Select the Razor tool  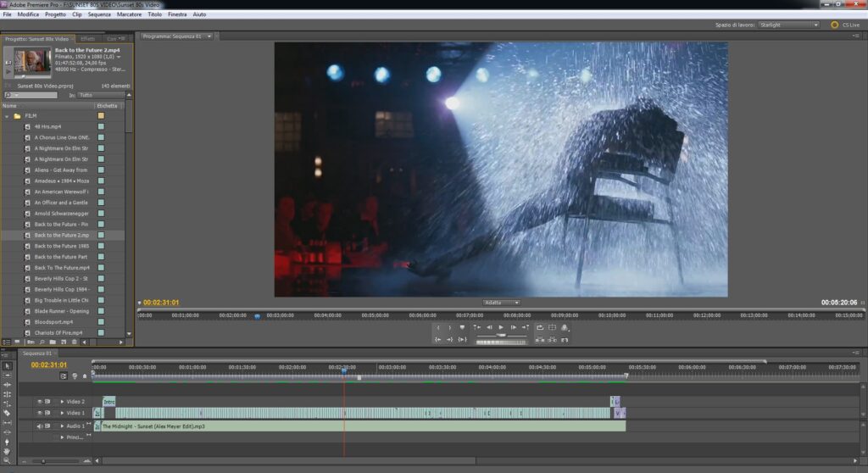click(x=7, y=413)
